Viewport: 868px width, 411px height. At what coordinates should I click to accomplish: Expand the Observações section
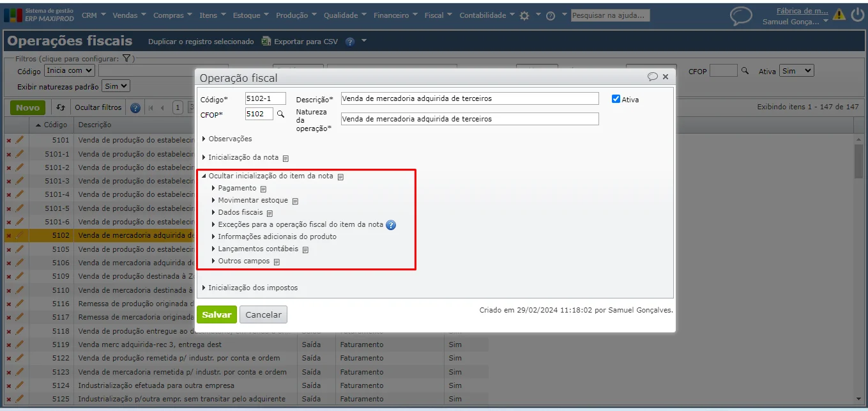click(x=227, y=139)
